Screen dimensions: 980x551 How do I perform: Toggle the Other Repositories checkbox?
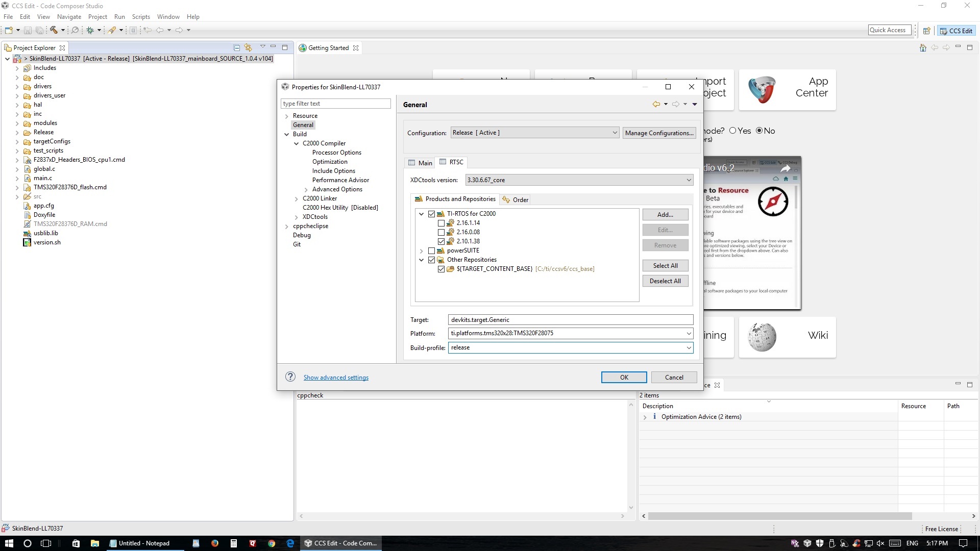point(432,260)
